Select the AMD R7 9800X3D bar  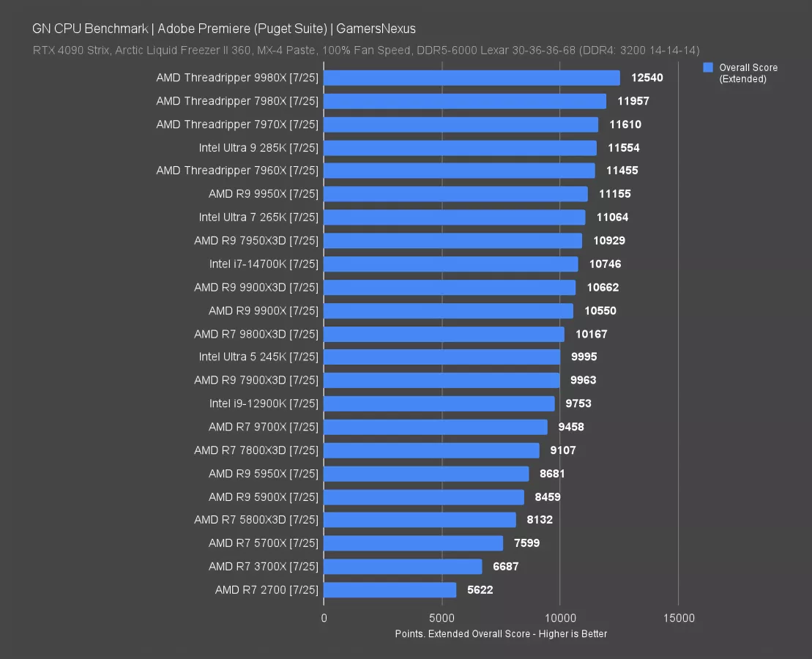click(444, 334)
